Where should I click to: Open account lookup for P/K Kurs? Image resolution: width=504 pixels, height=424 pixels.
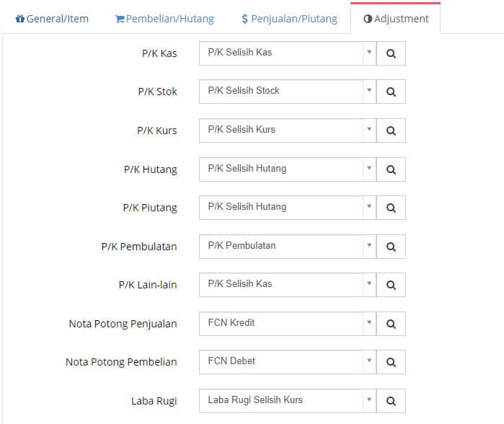coord(391,131)
